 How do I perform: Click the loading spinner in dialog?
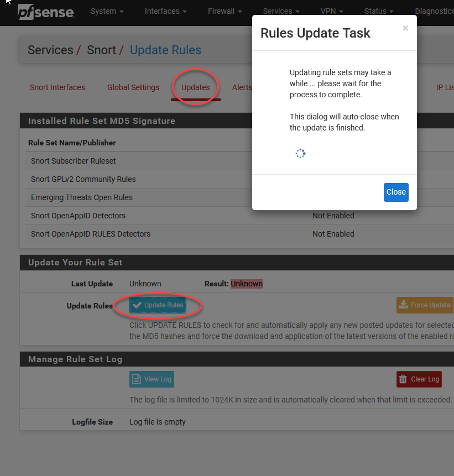pos(300,153)
